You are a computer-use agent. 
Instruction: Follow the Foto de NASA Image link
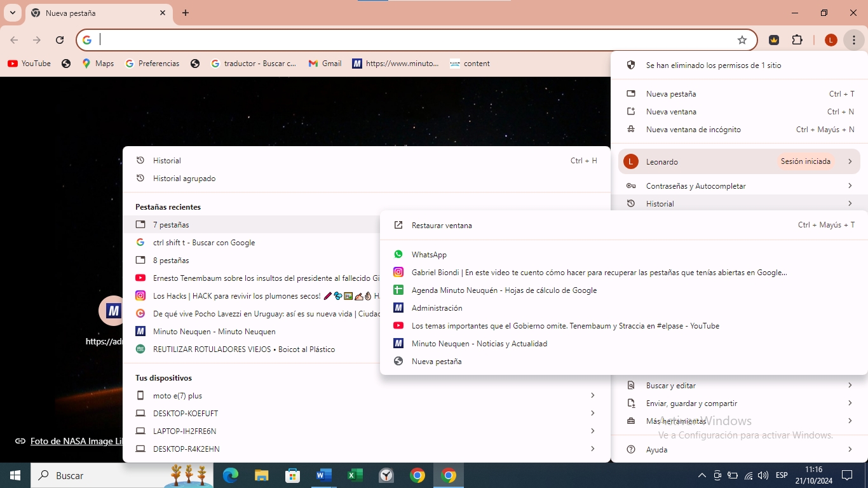[x=76, y=441]
